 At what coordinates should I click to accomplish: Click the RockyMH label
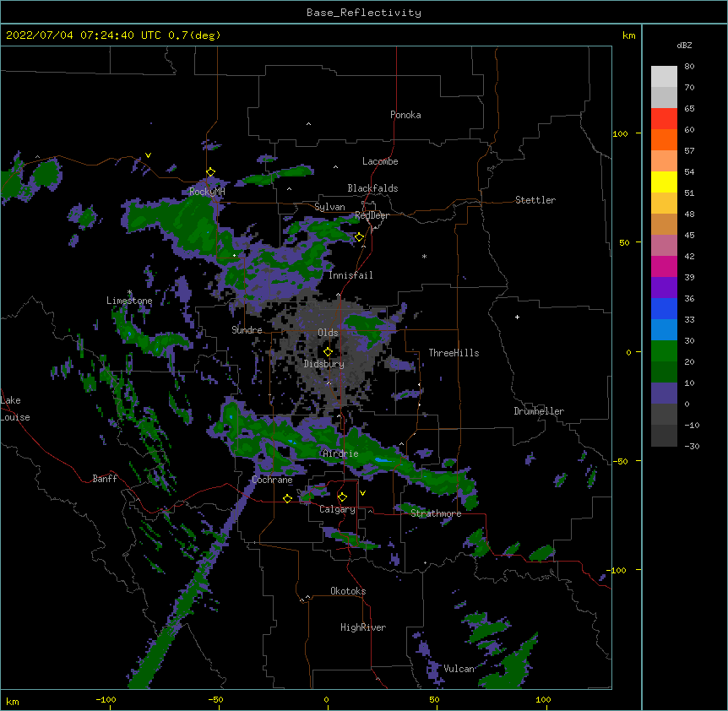(207, 191)
